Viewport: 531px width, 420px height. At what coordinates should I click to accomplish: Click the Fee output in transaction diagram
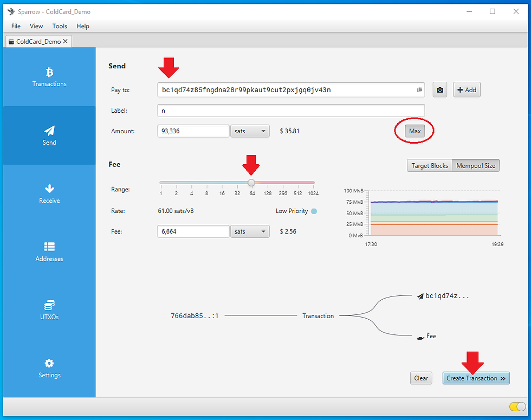click(x=427, y=336)
